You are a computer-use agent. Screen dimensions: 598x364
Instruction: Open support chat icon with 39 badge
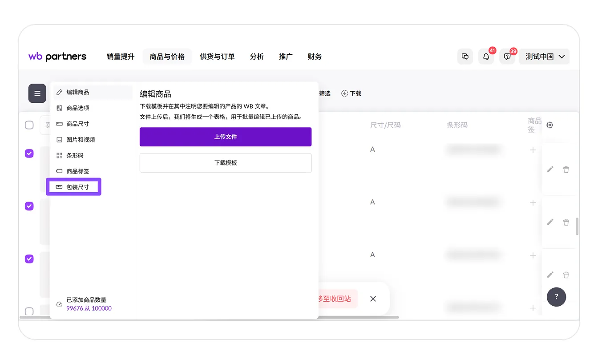point(507,57)
